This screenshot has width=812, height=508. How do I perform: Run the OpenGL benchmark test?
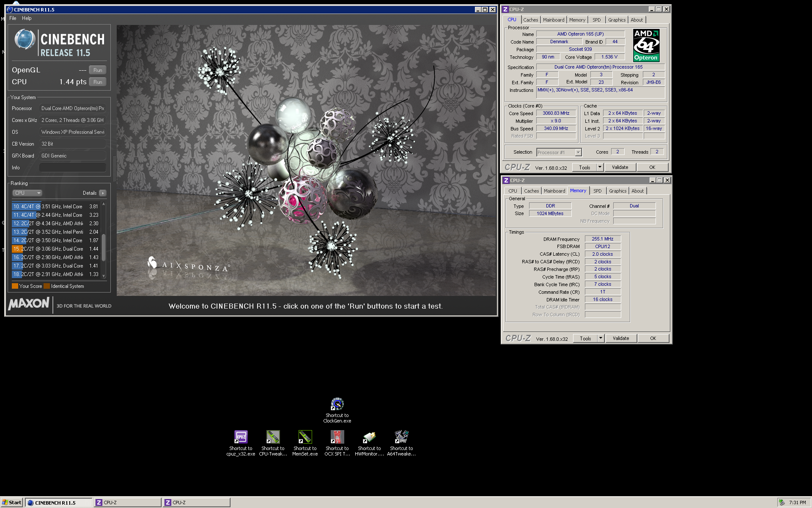(x=98, y=70)
